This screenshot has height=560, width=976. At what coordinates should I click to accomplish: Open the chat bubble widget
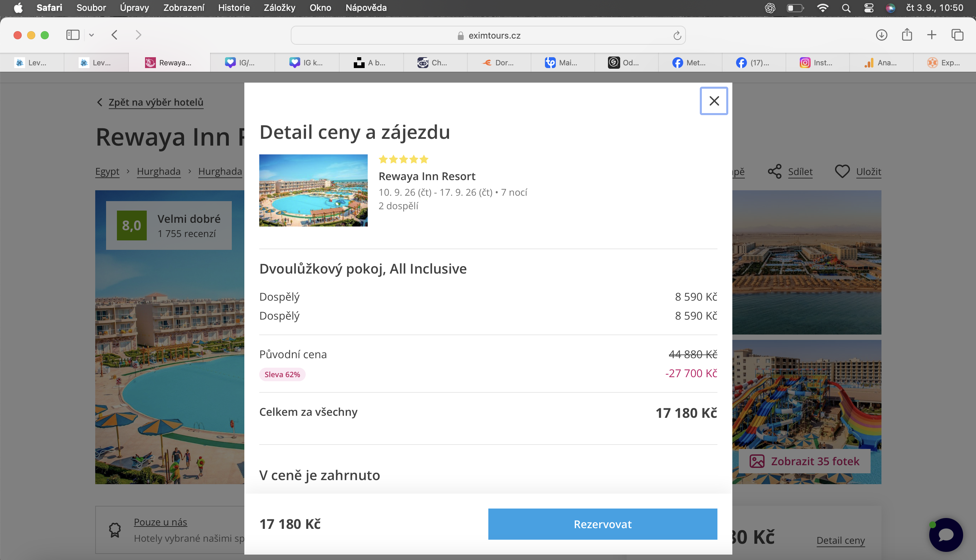(946, 535)
